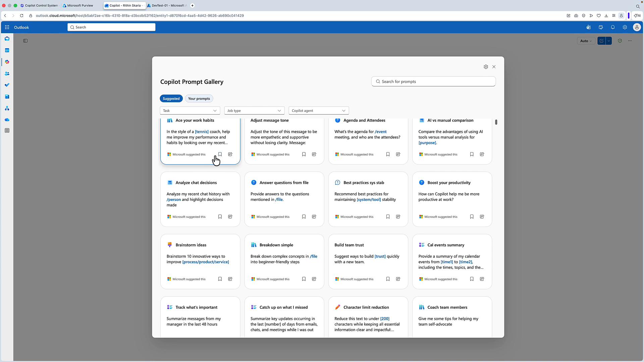Switch to Copilot Control System browser tab
Screen dimensions: 644x362
pyautogui.click(x=39, y=5)
